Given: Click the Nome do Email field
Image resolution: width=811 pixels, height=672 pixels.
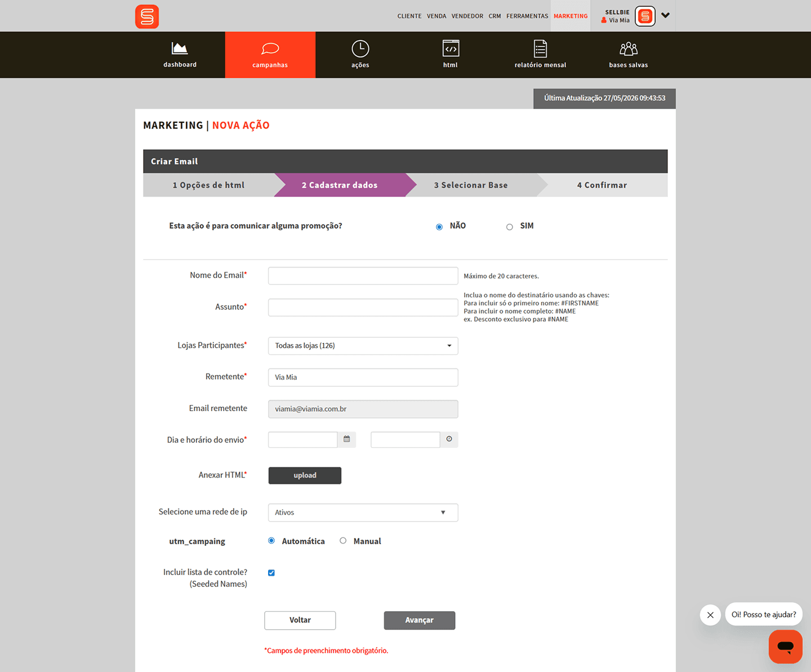Looking at the screenshot, I should (363, 276).
